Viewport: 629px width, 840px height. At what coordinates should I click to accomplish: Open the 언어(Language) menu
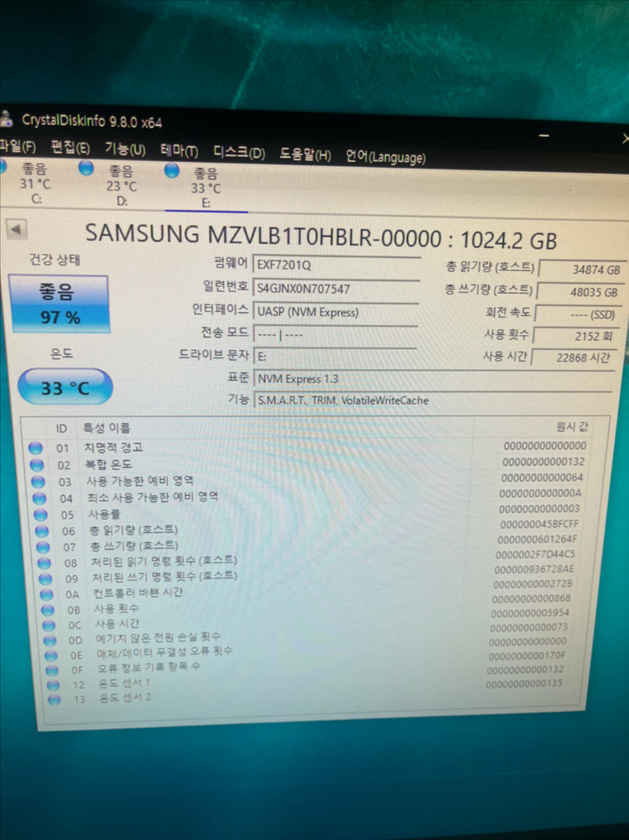(x=386, y=157)
